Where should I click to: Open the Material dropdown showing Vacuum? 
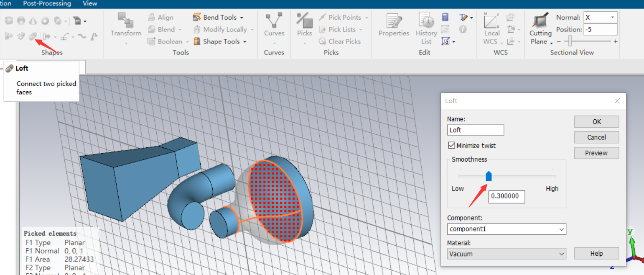[507, 254]
